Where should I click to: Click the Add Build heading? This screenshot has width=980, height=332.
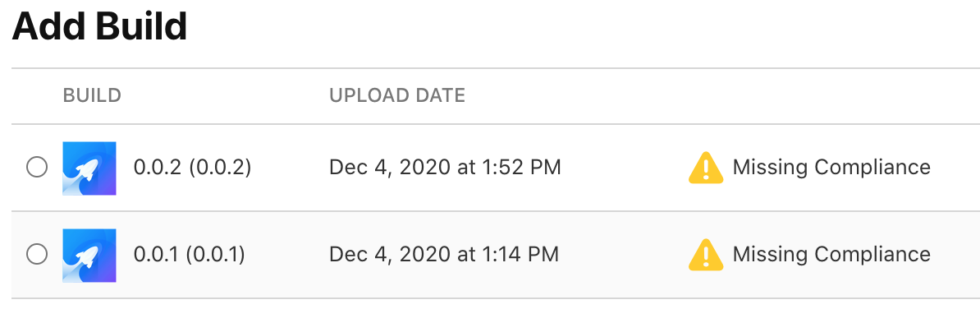pyautogui.click(x=99, y=27)
